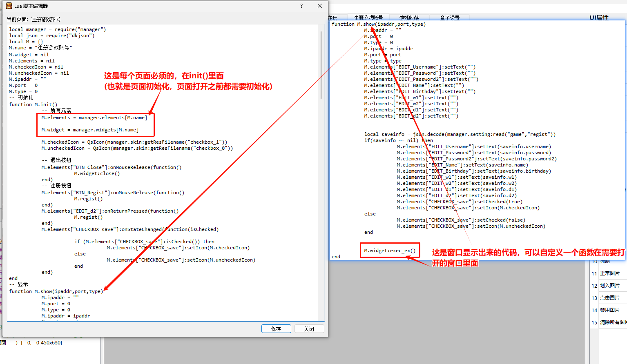
Task: Select the 盒子设置 tab
Action: tap(450, 18)
